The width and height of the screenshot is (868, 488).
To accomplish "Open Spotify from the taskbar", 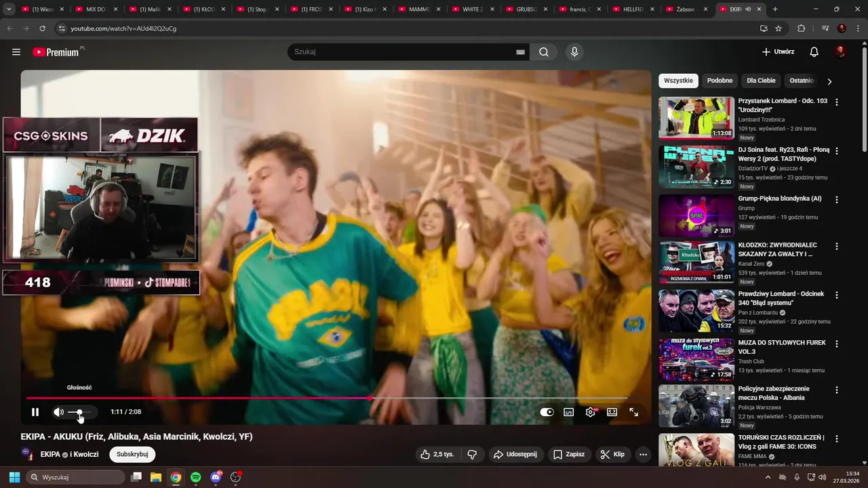I will coord(195,477).
